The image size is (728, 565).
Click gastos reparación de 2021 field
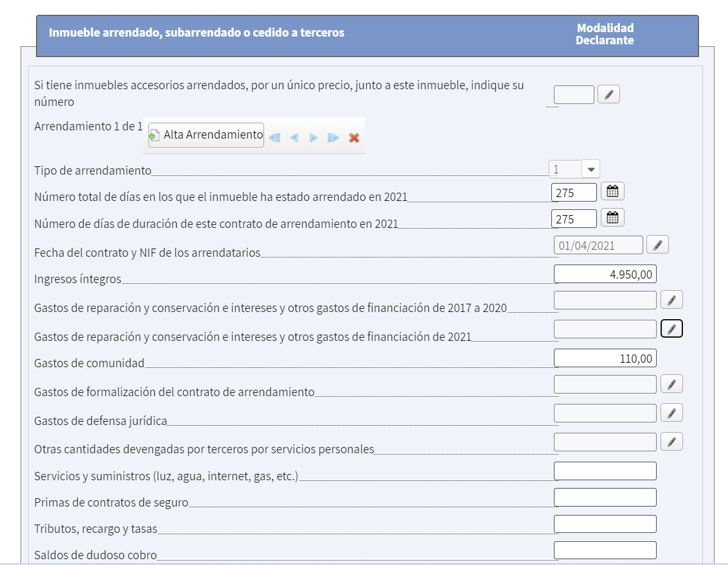point(605,329)
